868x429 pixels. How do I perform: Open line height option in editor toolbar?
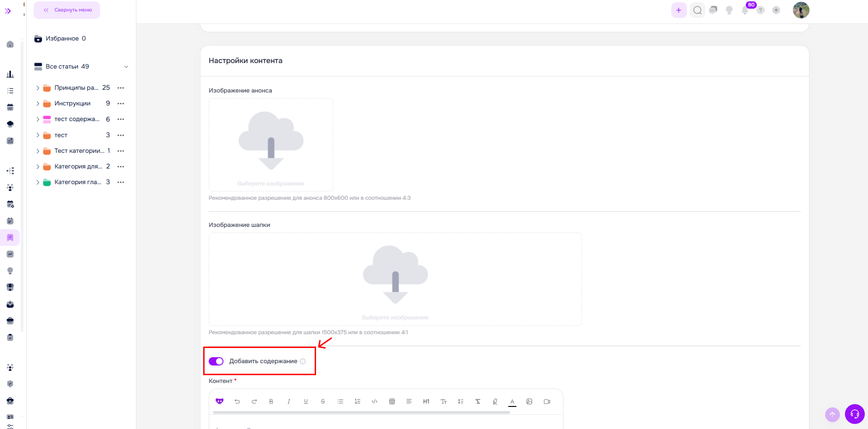tap(461, 401)
